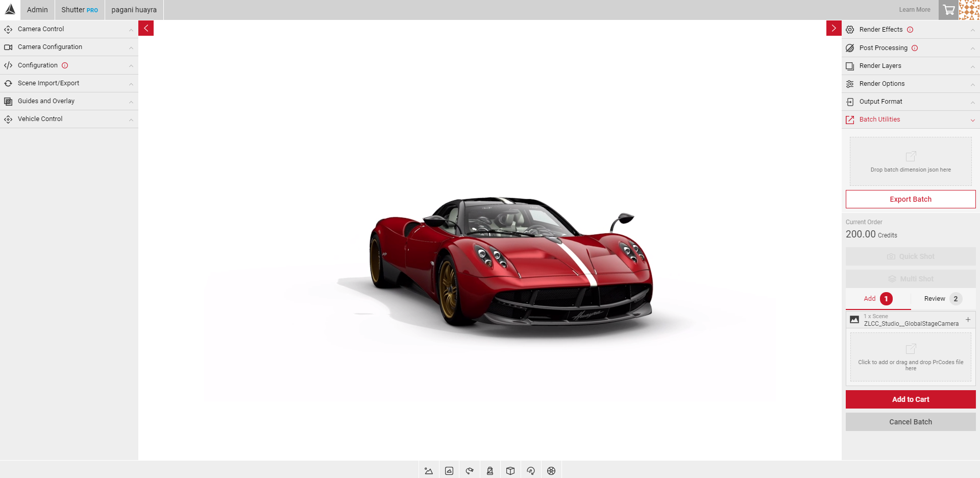Click the Multi Shot button

tap(911, 279)
